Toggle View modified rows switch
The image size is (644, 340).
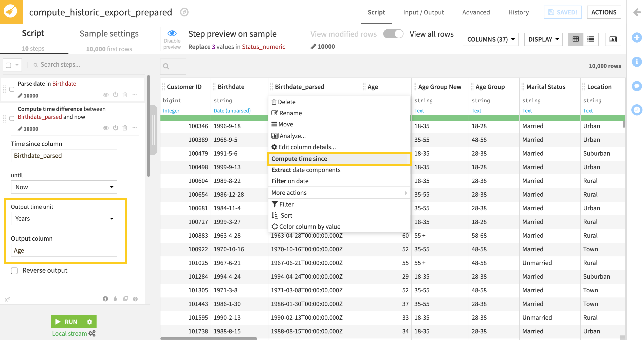pos(393,34)
